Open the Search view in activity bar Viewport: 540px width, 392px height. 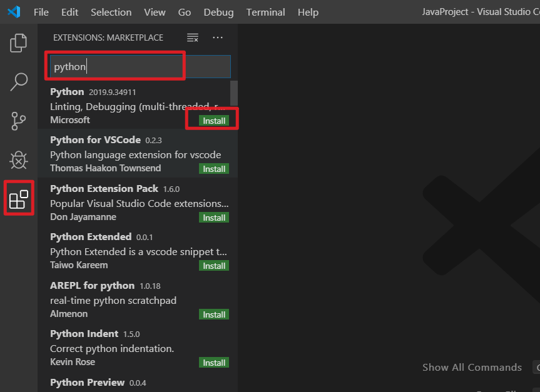click(x=19, y=82)
